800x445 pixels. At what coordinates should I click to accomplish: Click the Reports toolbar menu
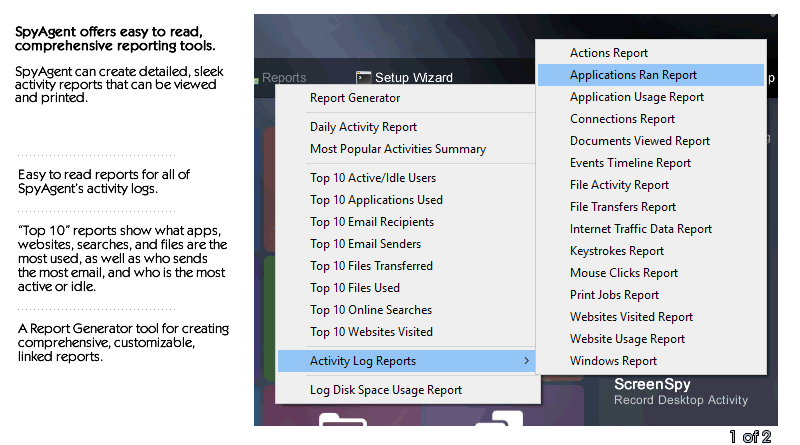tap(284, 78)
